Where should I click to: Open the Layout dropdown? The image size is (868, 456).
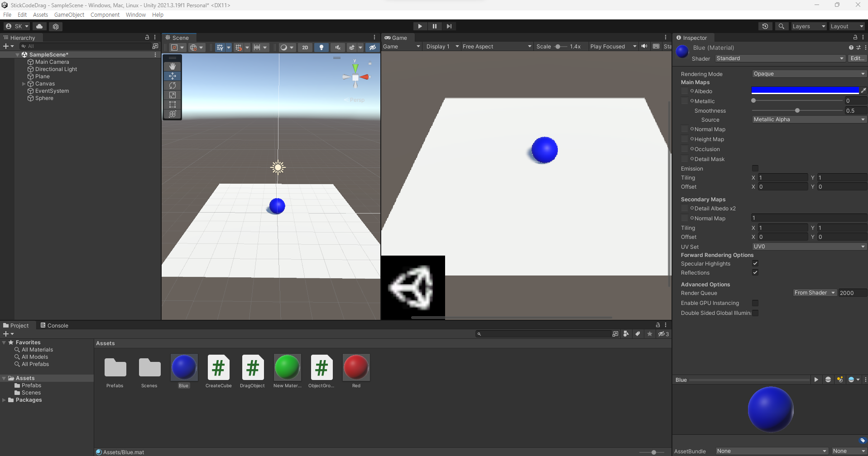[x=847, y=26]
